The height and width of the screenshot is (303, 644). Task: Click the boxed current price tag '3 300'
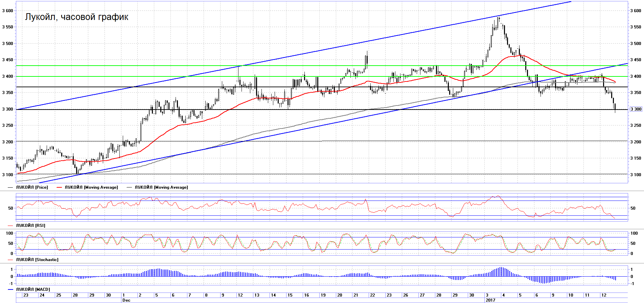pyautogui.click(x=636, y=109)
